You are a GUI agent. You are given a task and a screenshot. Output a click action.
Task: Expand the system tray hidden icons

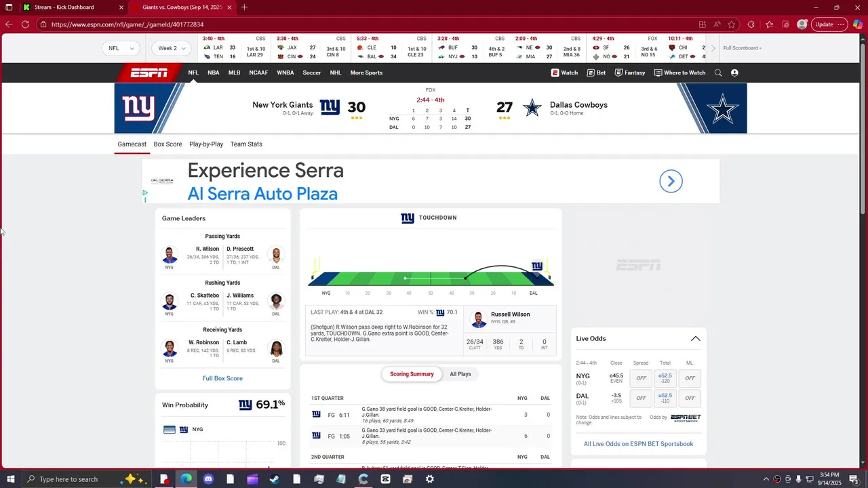pos(766,479)
